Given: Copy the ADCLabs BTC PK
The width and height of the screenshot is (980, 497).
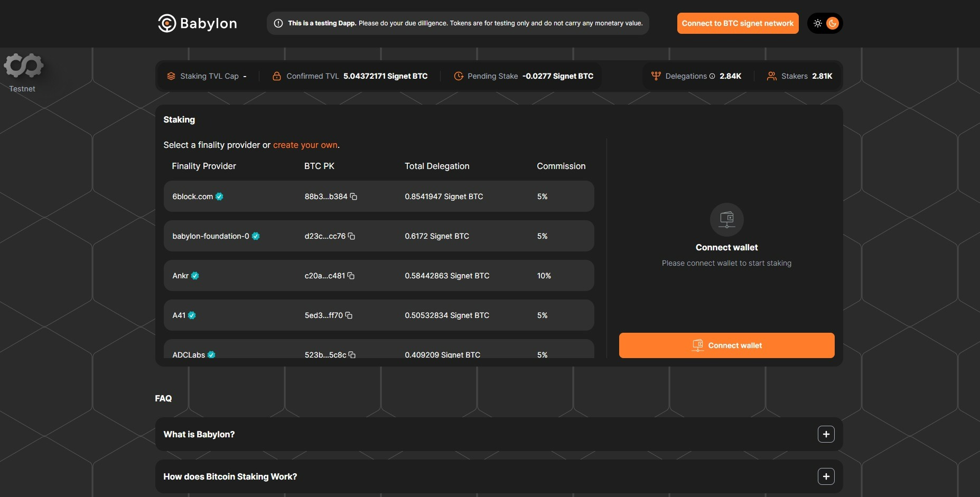Looking at the screenshot, I should [352, 355].
